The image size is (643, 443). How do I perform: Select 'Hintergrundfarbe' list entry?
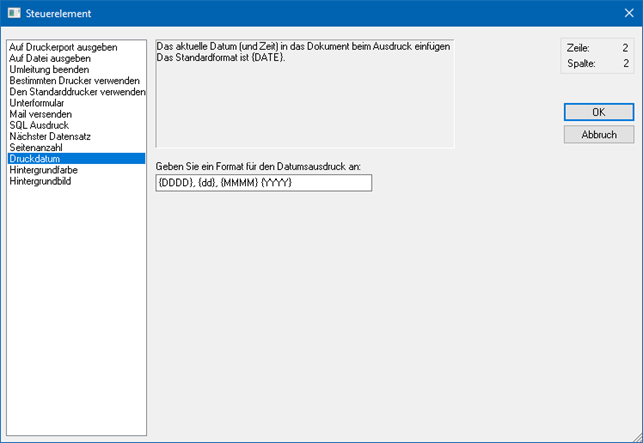44,170
